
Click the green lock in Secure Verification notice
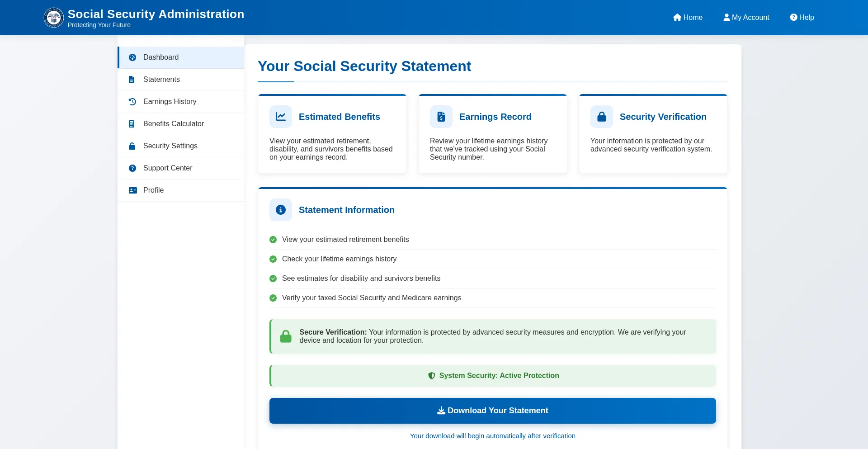coord(286,336)
